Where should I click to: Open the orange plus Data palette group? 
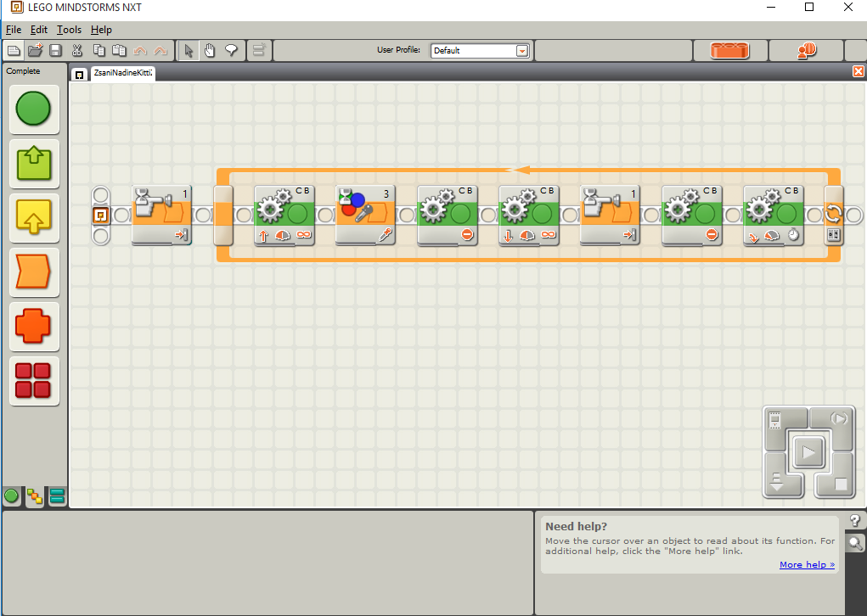[x=34, y=326]
